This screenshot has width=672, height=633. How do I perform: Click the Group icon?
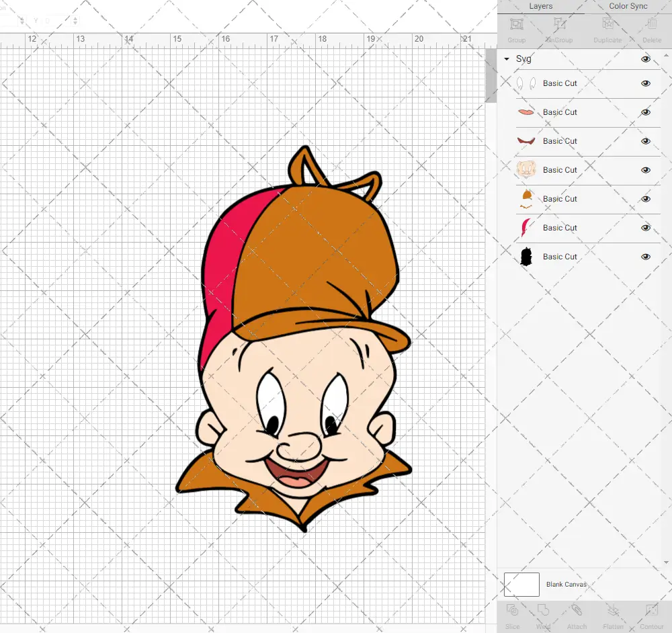coord(516,24)
